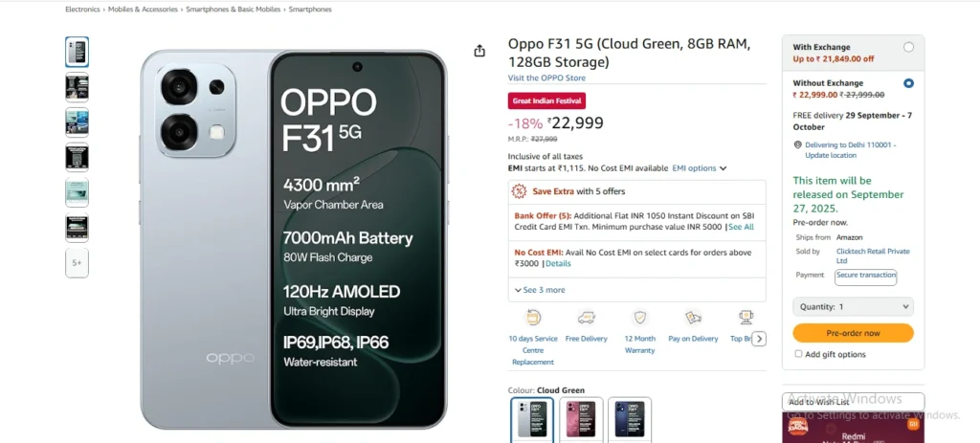980x443 pixels.
Task: Enable the Add gift options checkbox
Action: (799, 354)
